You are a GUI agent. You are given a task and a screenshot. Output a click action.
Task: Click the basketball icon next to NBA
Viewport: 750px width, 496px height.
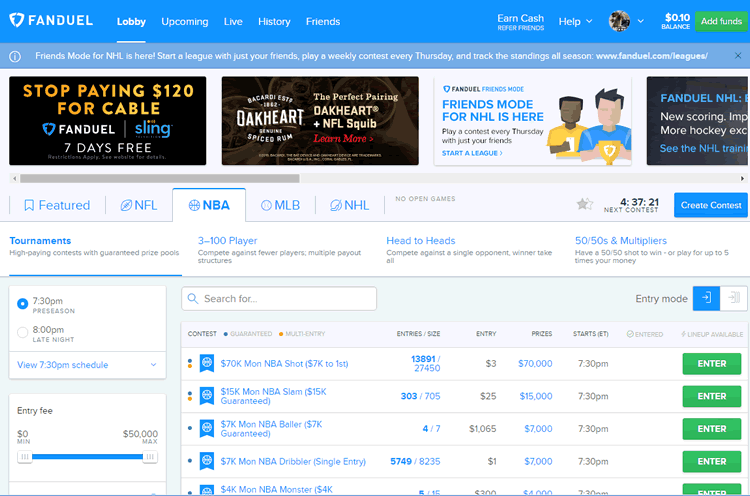[194, 205]
